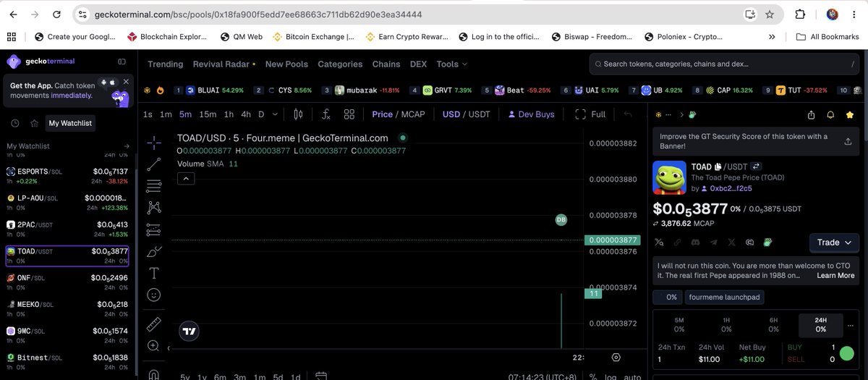Open the Fibonacci retracement tool

coord(154,186)
